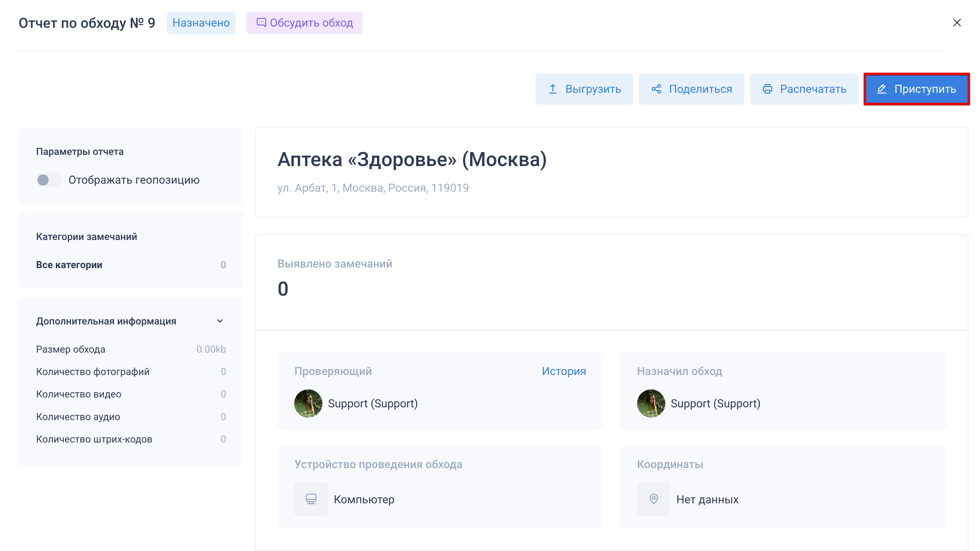Click the Аптека «Здоровье» (Москва) title
The height and width of the screenshot is (551, 980).
tap(412, 159)
